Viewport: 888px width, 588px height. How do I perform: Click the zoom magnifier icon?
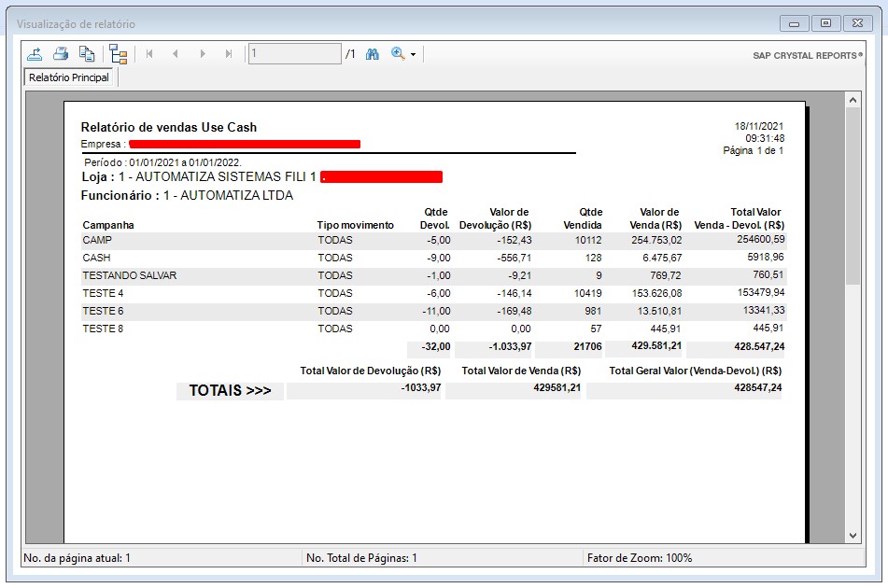(x=398, y=54)
